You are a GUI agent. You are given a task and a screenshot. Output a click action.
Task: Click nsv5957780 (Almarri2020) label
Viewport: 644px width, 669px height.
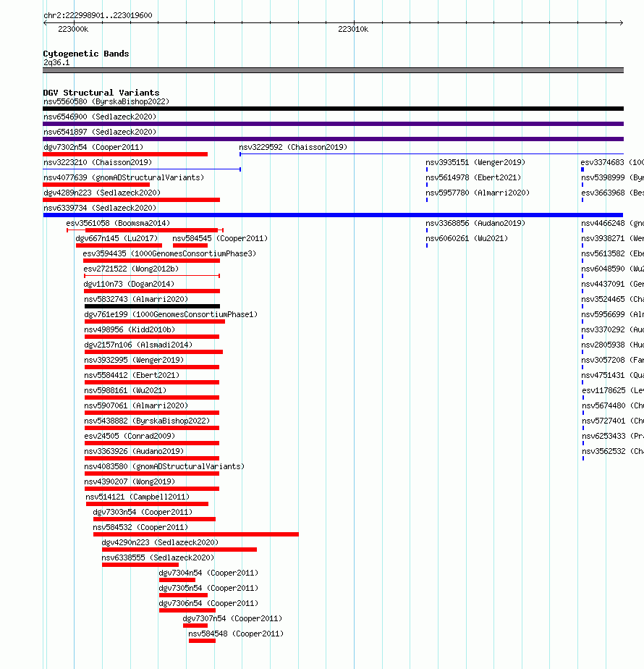[x=478, y=193]
